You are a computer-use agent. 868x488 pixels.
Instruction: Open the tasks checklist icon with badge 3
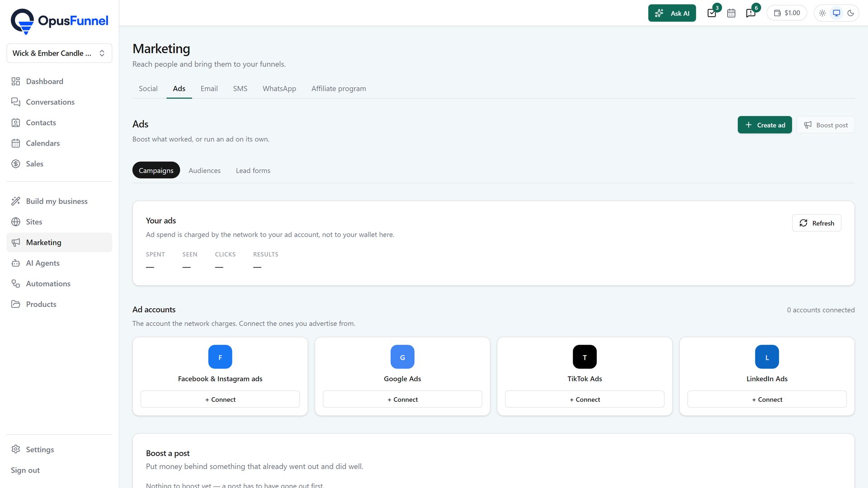pyautogui.click(x=712, y=13)
